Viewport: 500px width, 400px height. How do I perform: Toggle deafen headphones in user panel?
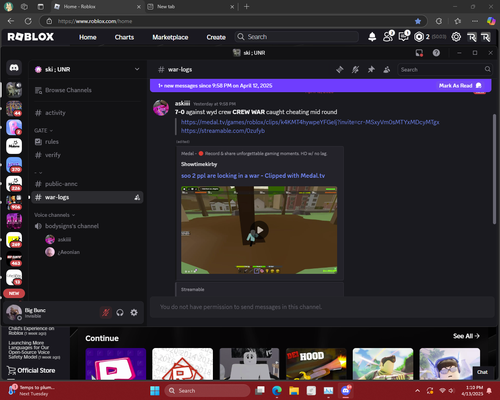point(120,312)
